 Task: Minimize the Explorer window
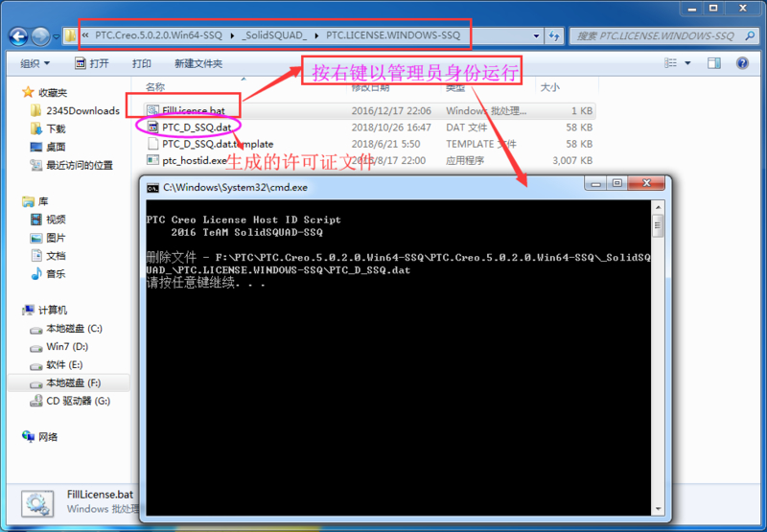coord(691,9)
